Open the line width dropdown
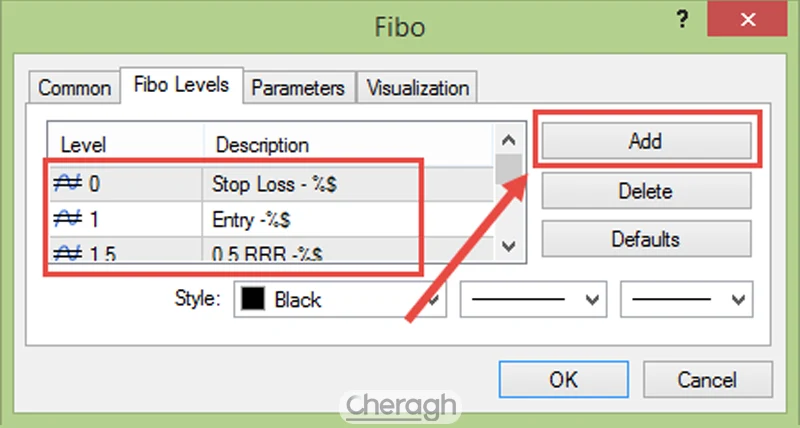This screenshot has height=428, width=800. click(x=686, y=299)
